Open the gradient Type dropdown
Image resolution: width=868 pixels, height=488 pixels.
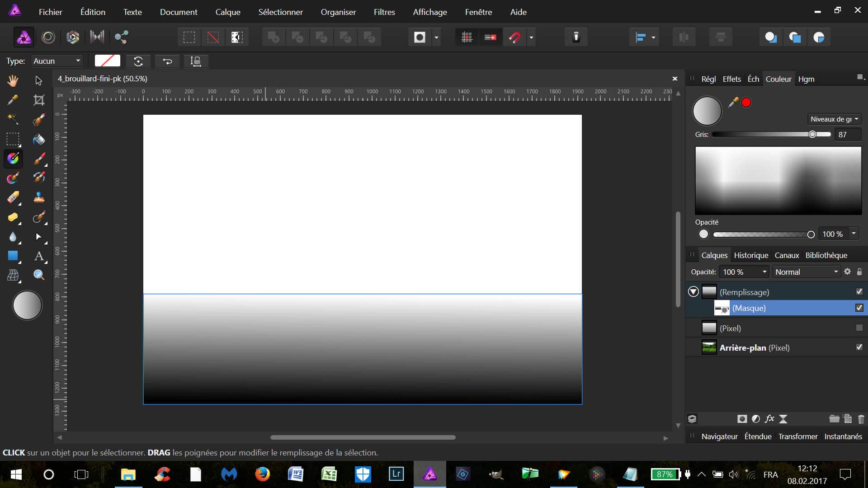[57, 61]
